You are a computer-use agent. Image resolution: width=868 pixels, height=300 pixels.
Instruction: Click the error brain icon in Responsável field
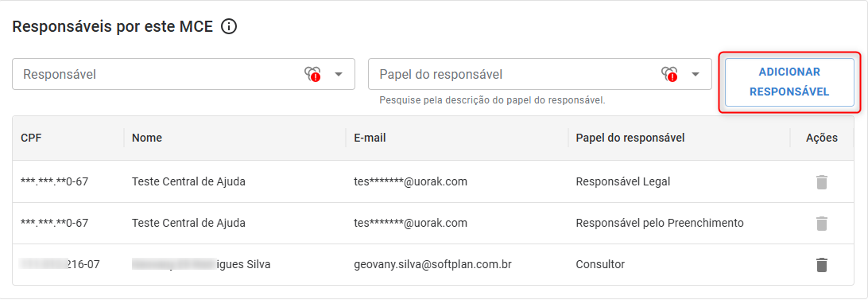click(x=312, y=74)
